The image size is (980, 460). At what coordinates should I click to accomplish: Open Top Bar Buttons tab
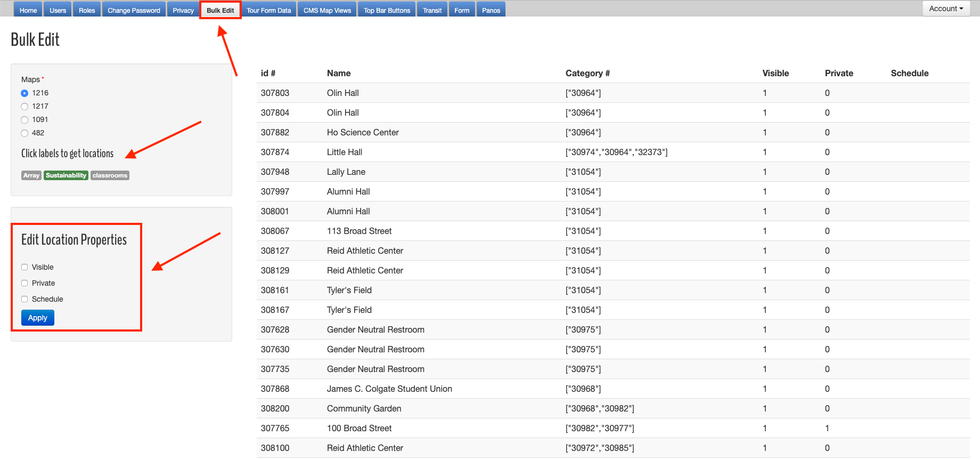click(x=387, y=10)
